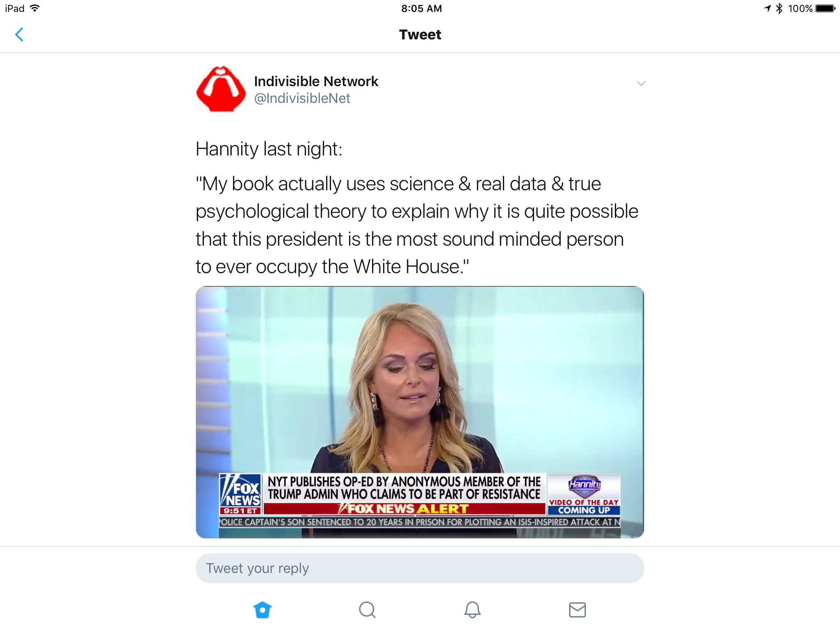Tap the Hannity last night text line
The height and width of the screenshot is (630, 840).
269,149
